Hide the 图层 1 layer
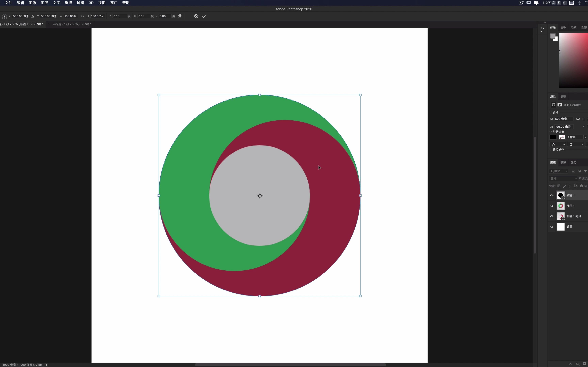This screenshot has width=588, height=367. point(552,206)
